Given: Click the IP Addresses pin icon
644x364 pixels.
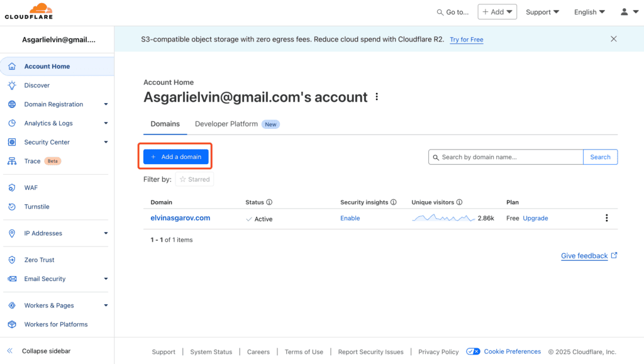Looking at the screenshot, I should 12,233.
